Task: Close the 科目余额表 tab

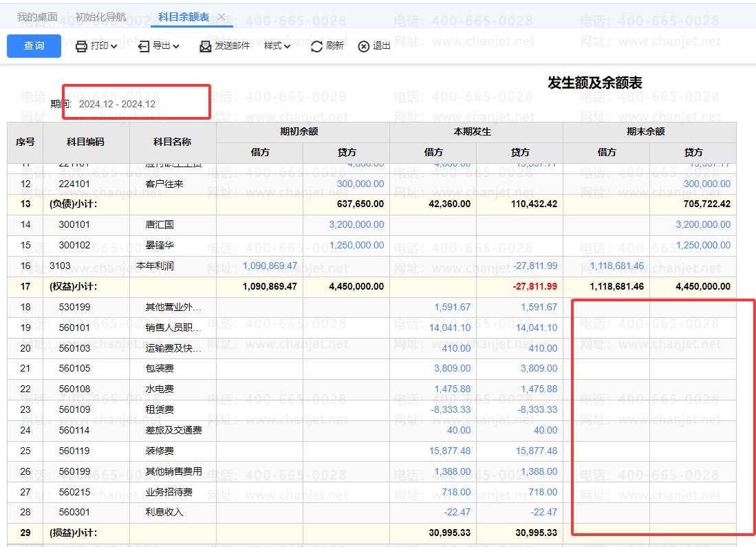Action: pos(222,17)
